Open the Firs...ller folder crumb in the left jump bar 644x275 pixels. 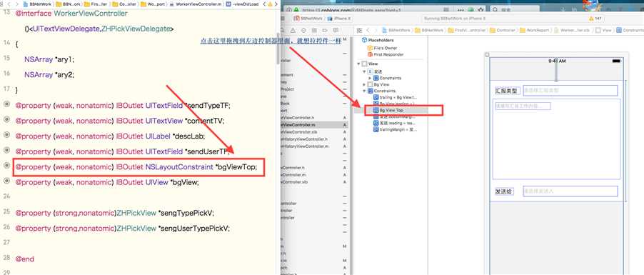tap(96, 4)
